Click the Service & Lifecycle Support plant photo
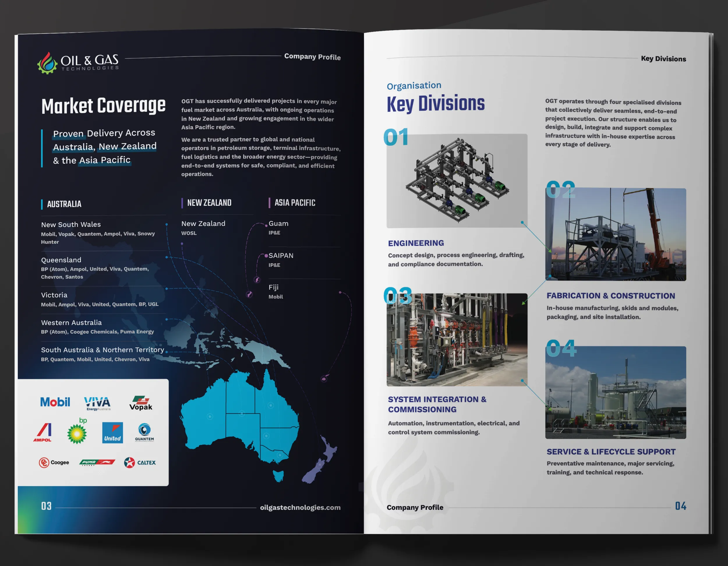The image size is (728, 566). click(x=615, y=392)
